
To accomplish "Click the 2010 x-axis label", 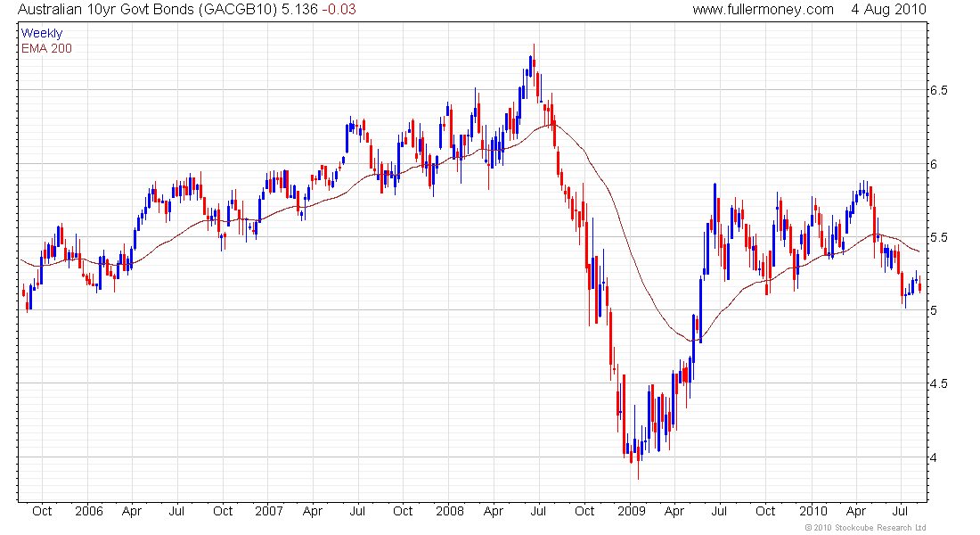I will 813,511.
